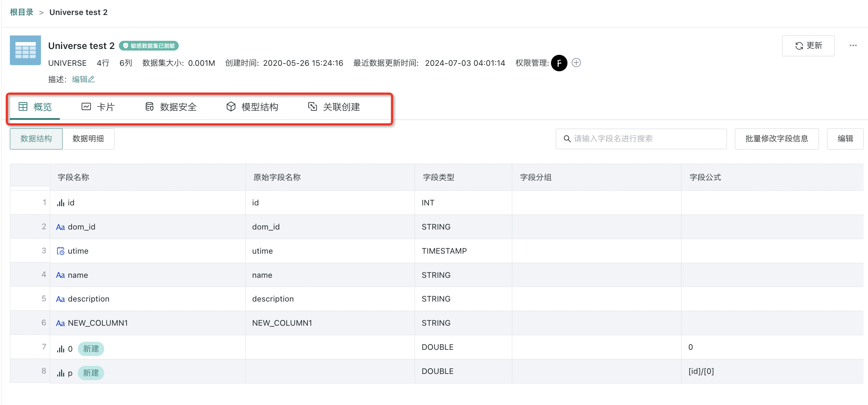Click the 新建 tag on row 7
Screen dimensions: 868x405
click(91, 349)
